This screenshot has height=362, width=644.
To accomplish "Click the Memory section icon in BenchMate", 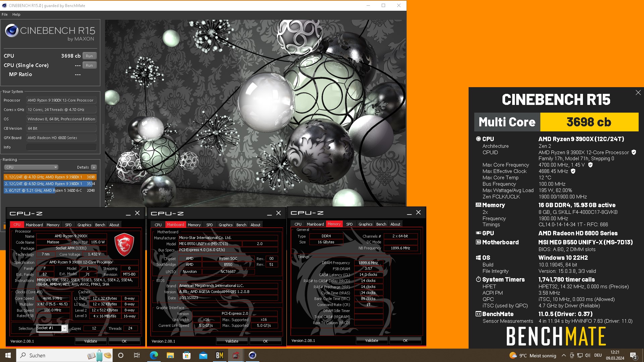I will (478, 205).
